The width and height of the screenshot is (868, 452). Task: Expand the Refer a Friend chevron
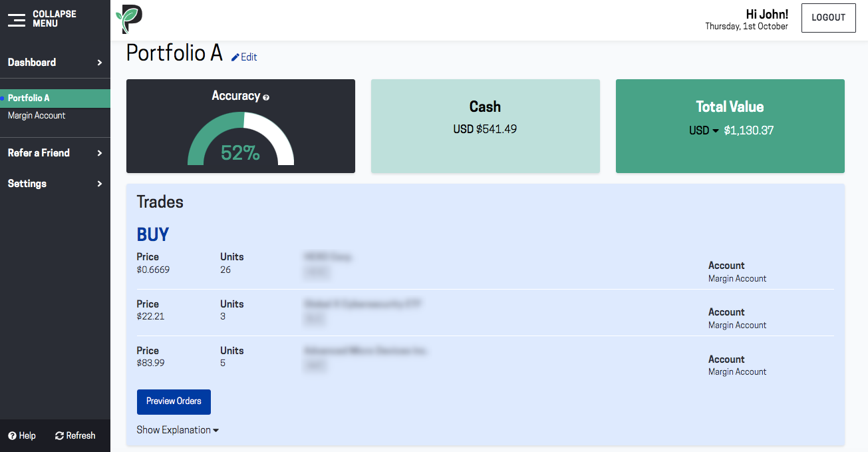[x=100, y=153]
